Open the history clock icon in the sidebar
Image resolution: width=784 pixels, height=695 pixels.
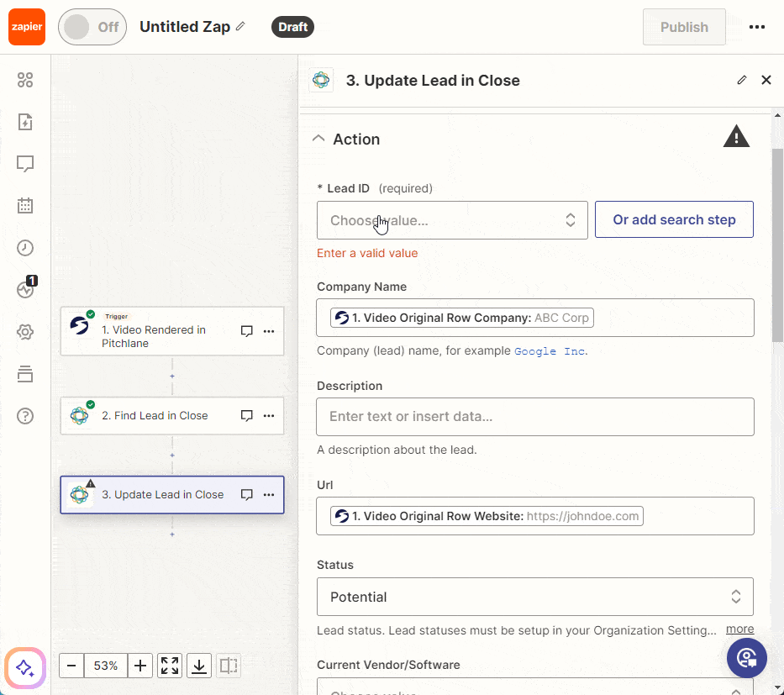pyautogui.click(x=25, y=248)
